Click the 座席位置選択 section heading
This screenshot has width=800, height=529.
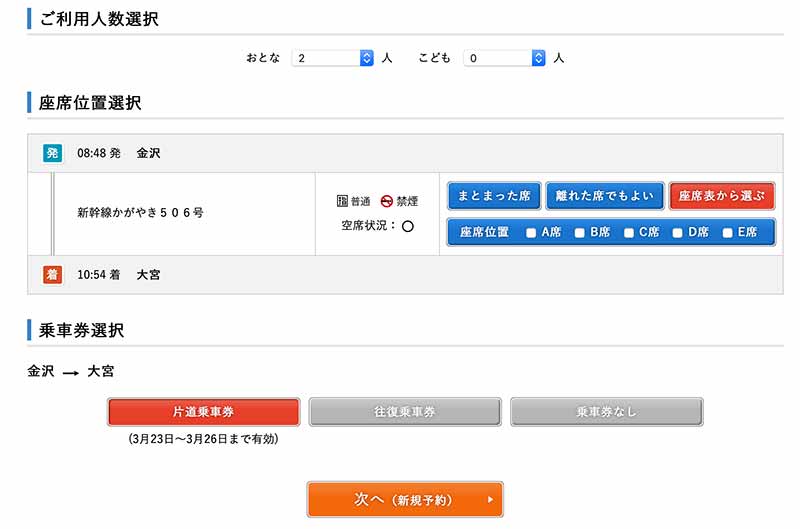[x=90, y=103]
